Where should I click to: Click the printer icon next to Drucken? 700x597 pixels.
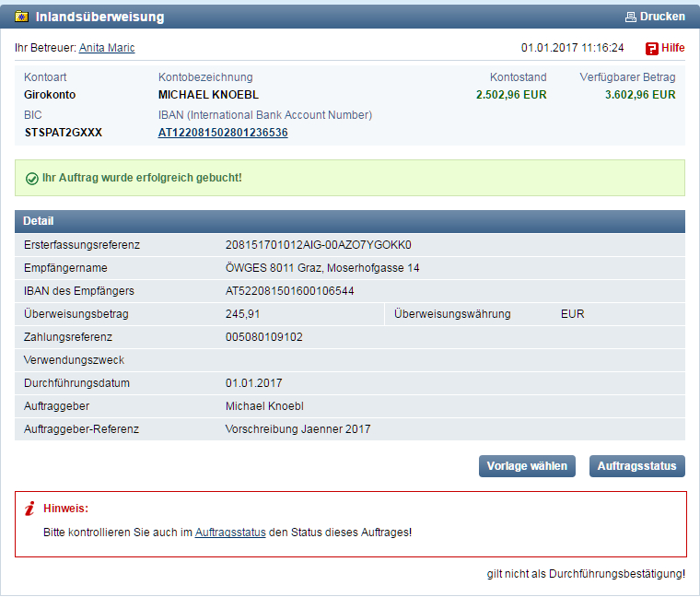coord(630,17)
